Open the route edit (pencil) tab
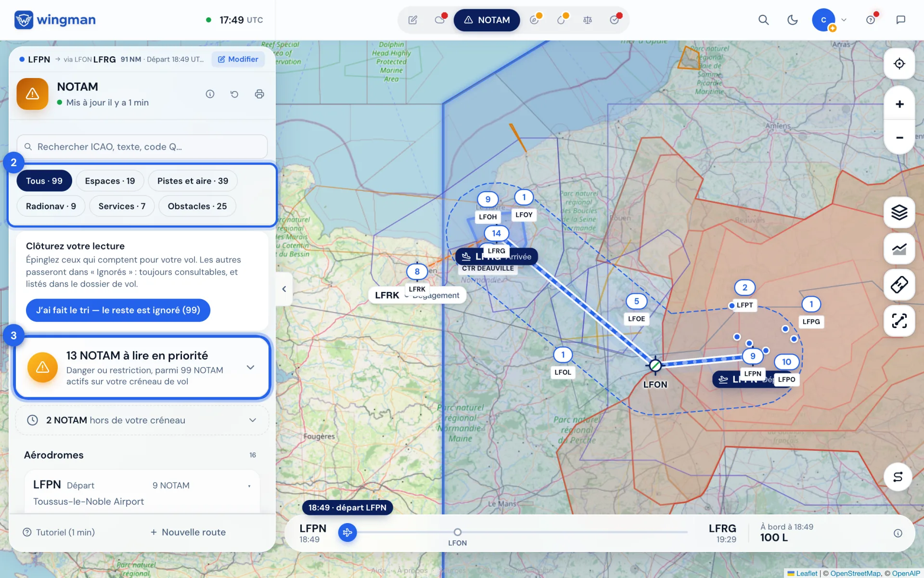 point(413,20)
